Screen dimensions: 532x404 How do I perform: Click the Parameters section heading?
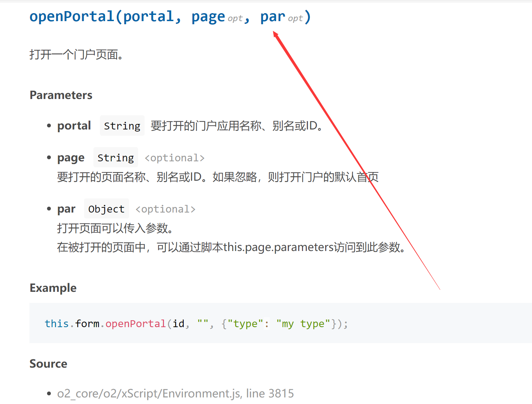point(61,95)
